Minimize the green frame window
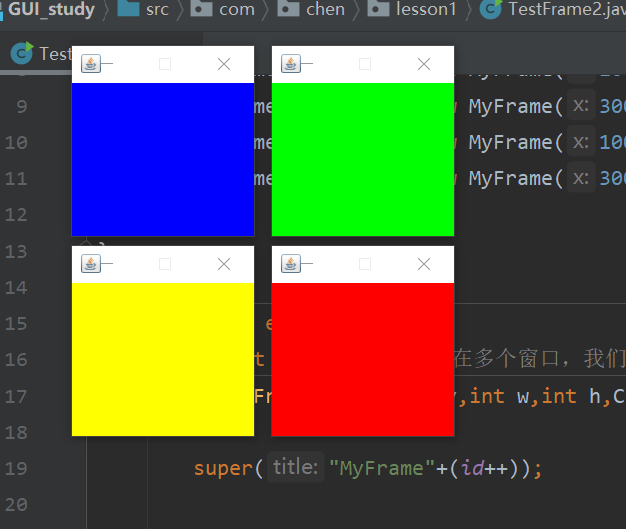Image resolution: width=626 pixels, height=529 pixels. pos(307,64)
